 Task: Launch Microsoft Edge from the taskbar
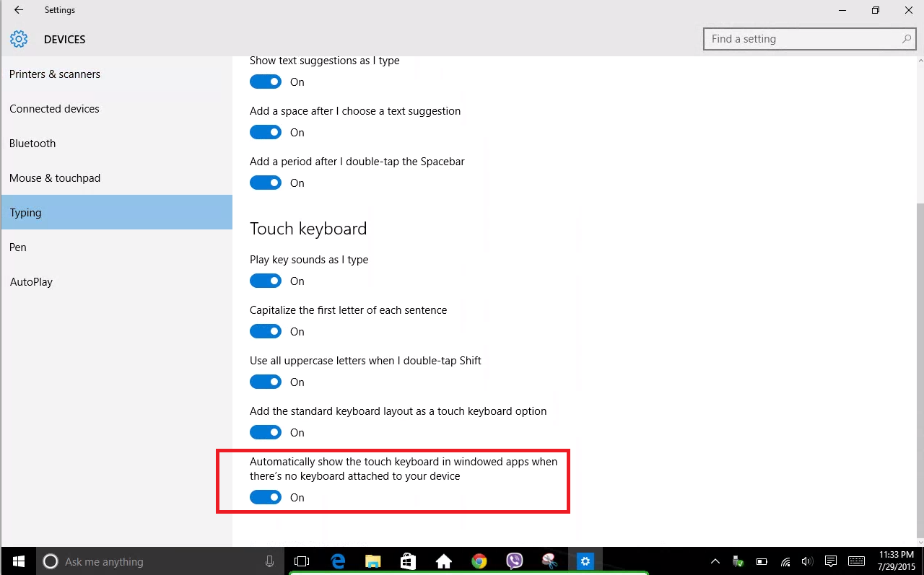coord(338,561)
